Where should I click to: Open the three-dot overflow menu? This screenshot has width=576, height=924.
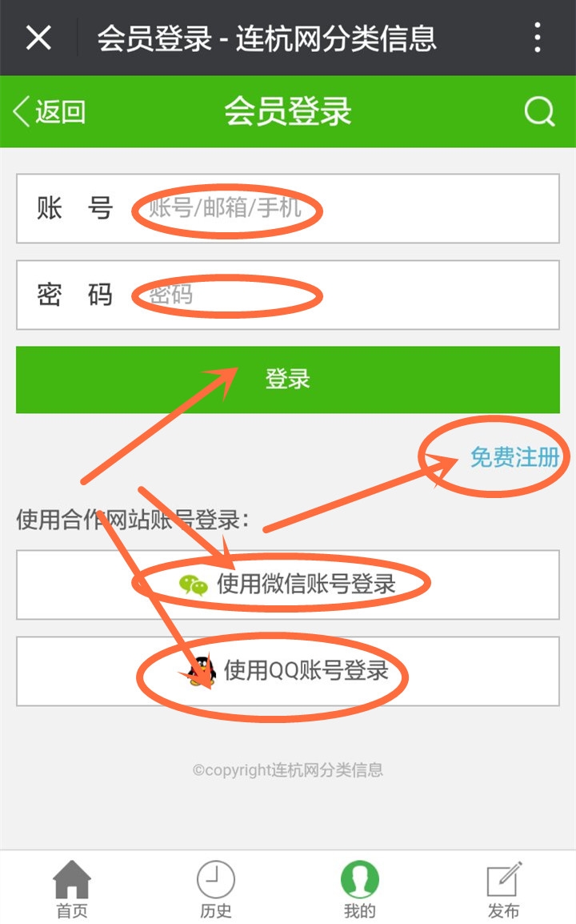(x=537, y=38)
